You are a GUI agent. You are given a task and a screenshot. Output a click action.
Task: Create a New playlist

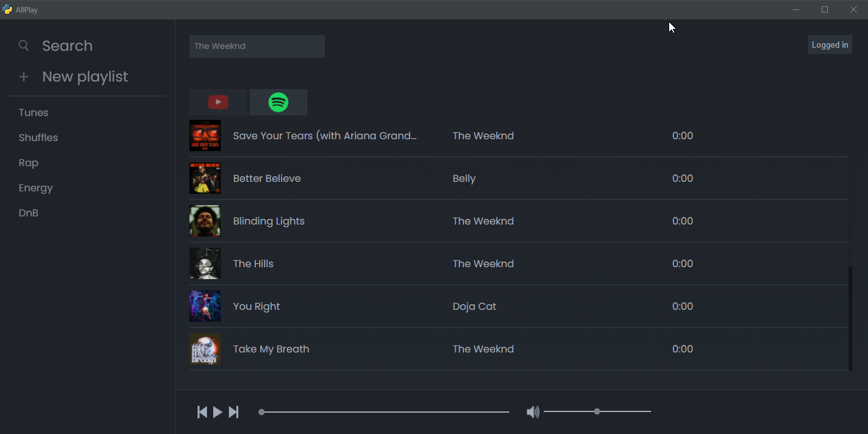click(x=85, y=77)
